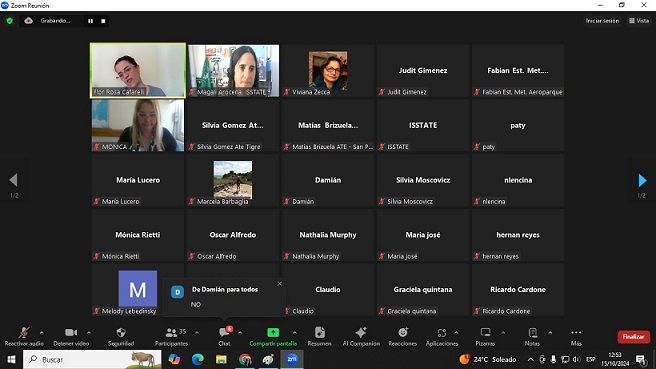This screenshot has width=656, height=369.
Task: Click the red Finalizar button
Action: coord(633,337)
